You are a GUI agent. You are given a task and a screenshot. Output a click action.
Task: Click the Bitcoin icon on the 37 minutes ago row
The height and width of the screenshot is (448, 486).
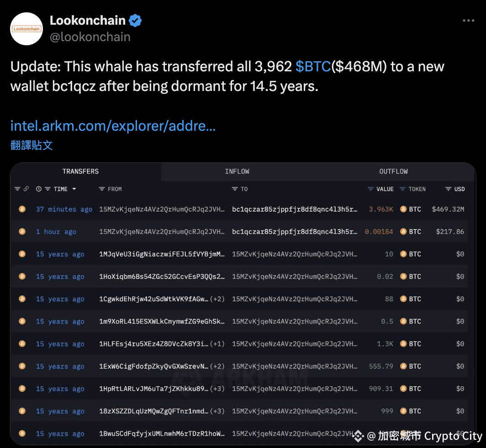coord(22,209)
